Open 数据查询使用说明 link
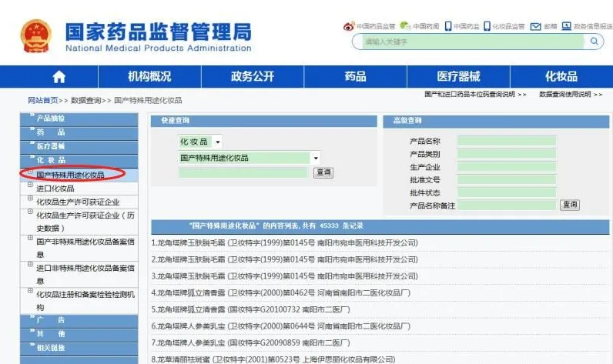Screen dimensions: 613x364 tap(565, 94)
